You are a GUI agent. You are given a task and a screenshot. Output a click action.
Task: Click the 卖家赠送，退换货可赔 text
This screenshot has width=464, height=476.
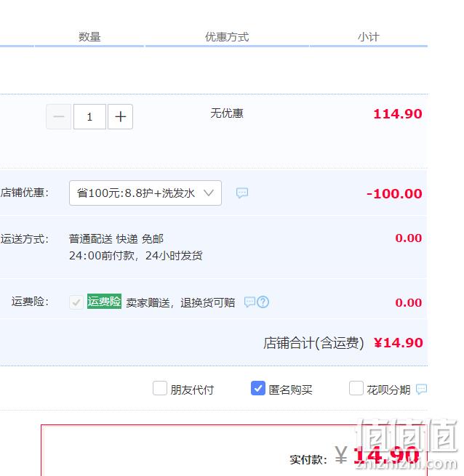coord(180,302)
